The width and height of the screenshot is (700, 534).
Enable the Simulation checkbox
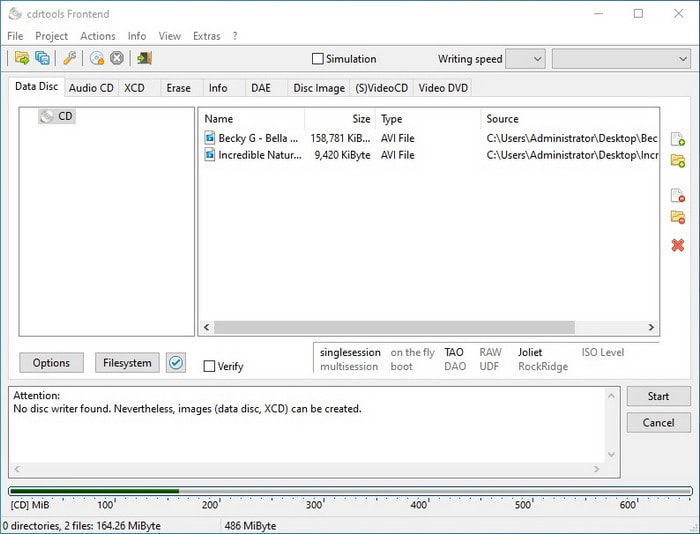click(318, 59)
